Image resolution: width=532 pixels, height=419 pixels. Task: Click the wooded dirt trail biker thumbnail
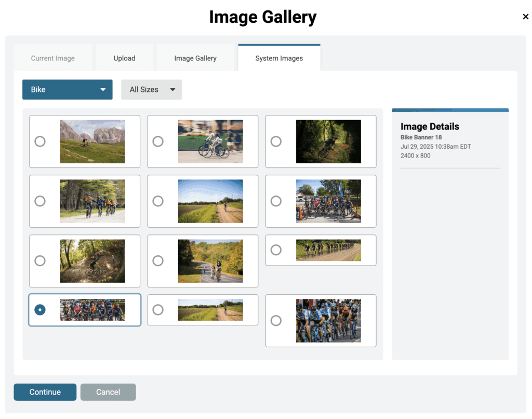coord(92,261)
